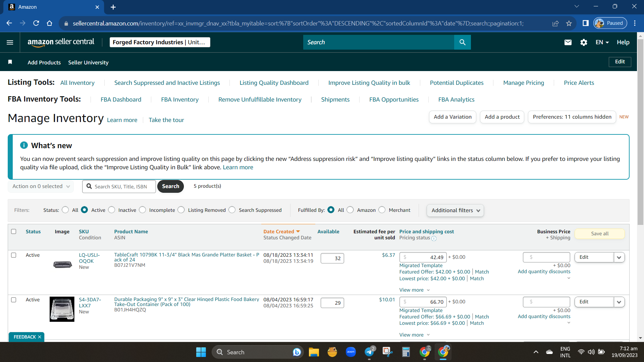Open Telegram from the taskbar

coord(369,352)
